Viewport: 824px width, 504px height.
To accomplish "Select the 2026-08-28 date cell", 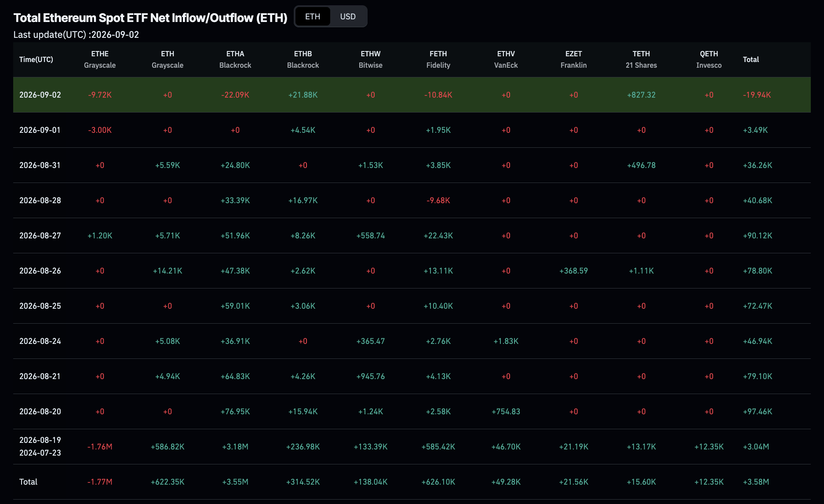I will point(40,201).
